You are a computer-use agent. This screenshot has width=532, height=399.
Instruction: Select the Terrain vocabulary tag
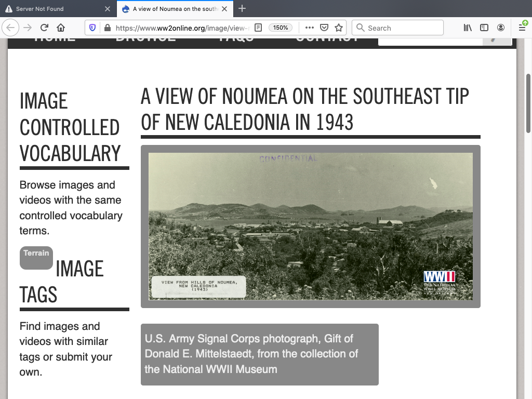[36, 257]
